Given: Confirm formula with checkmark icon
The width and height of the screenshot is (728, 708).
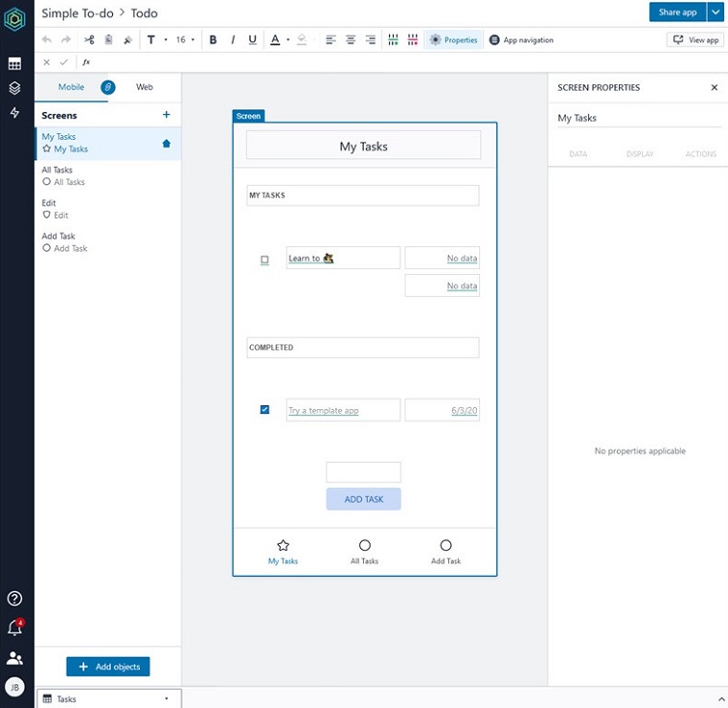Looking at the screenshot, I should [x=63, y=62].
